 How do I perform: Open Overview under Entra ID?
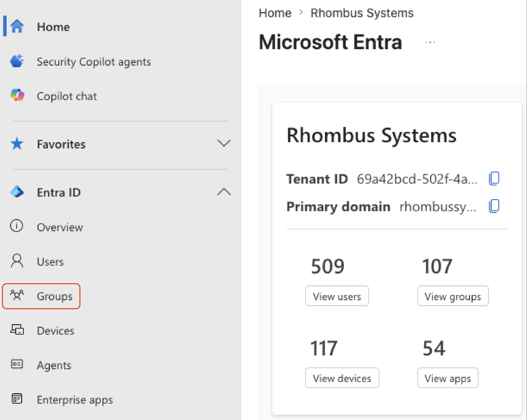click(x=60, y=227)
